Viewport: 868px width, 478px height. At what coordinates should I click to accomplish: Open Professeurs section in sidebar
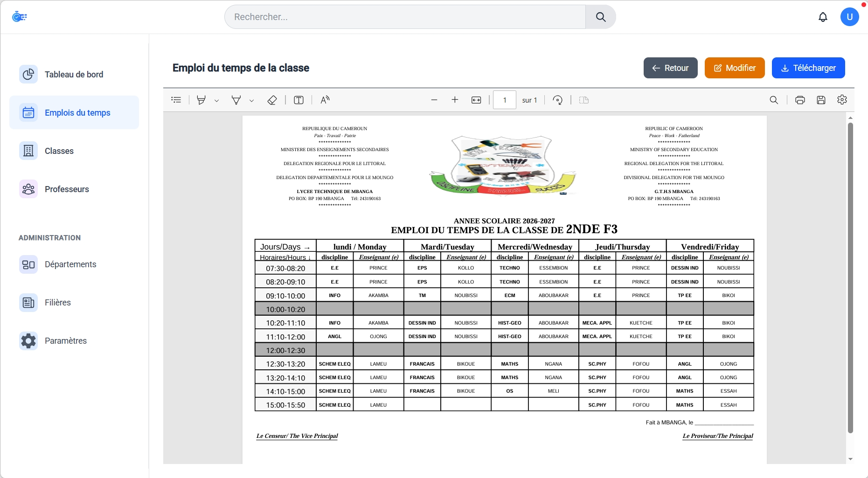coord(74,189)
